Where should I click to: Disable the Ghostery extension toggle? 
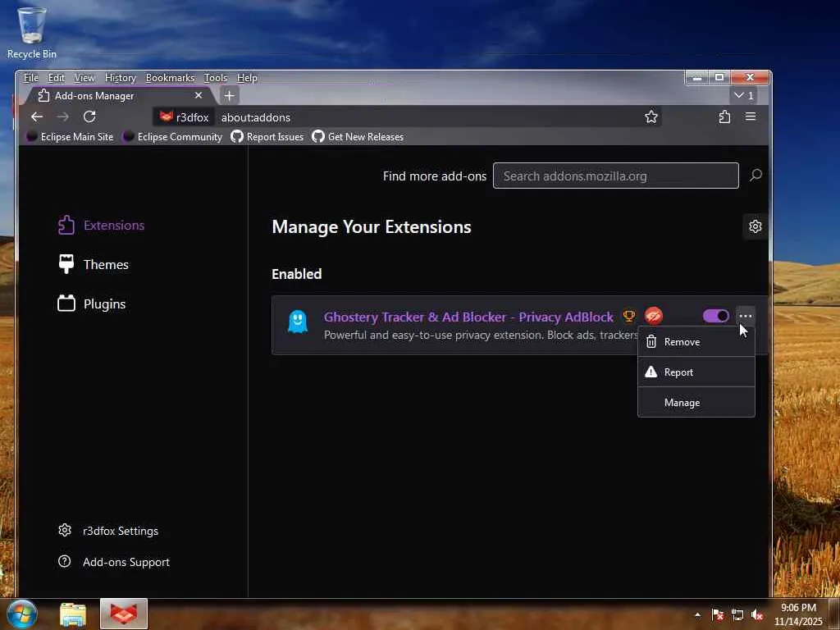point(715,316)
